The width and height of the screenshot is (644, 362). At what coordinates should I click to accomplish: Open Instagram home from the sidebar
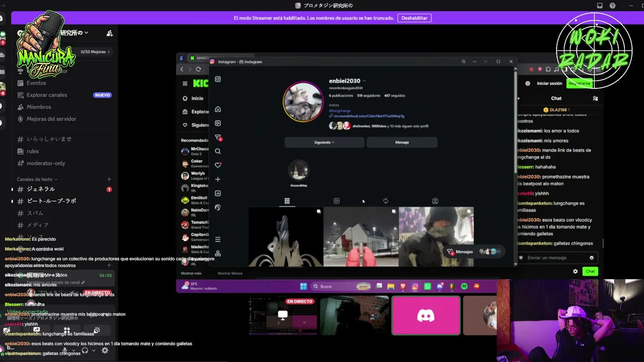218,109
